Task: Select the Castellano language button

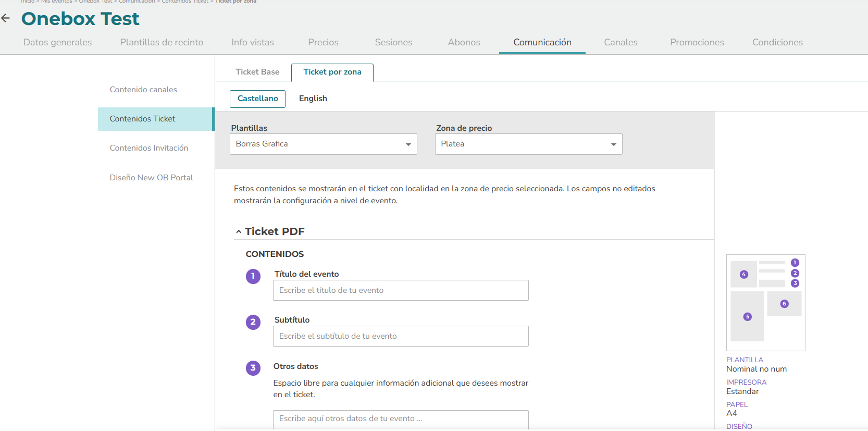Action: [x=257, y=98]
